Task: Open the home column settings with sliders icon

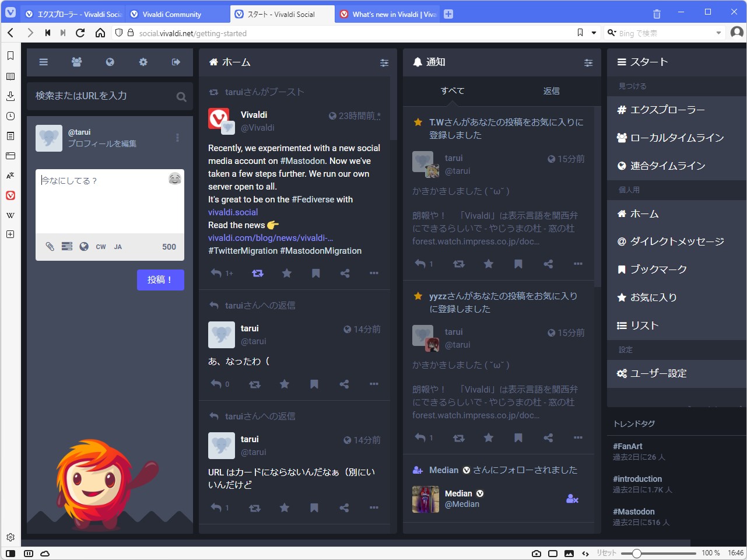Action: point(384,62)
